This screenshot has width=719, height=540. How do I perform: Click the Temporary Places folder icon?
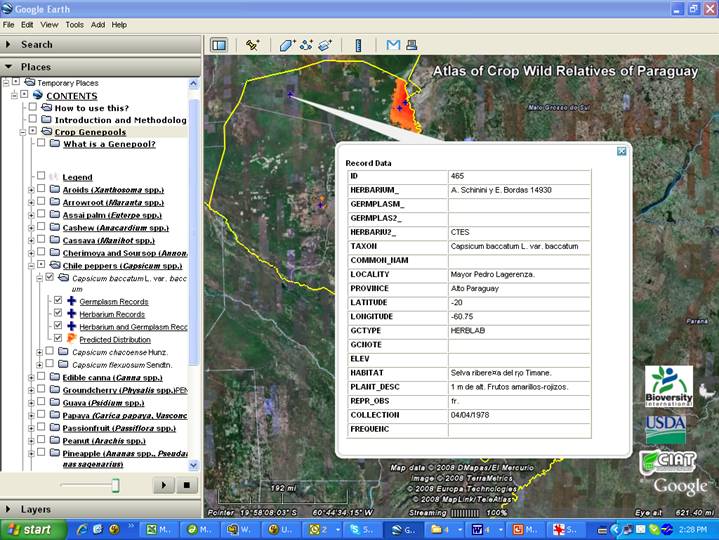click(30, 82)
